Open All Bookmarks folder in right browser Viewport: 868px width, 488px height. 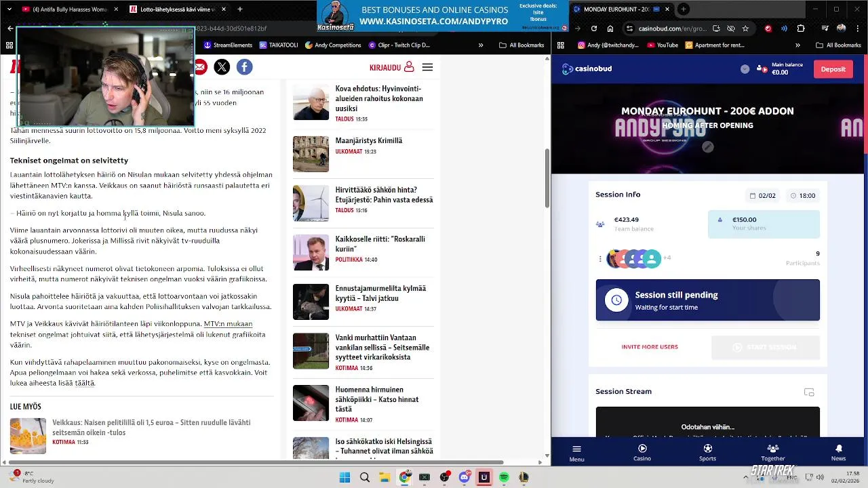click(838, 45)
